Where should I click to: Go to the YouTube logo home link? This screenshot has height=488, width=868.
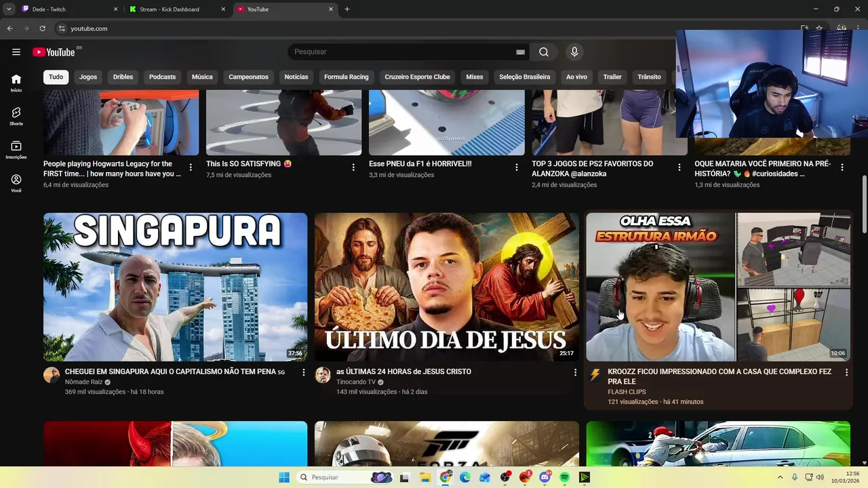(54, 52)
